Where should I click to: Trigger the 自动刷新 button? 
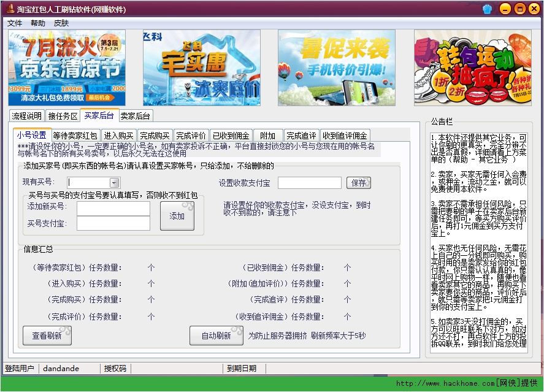pos(216,335)
